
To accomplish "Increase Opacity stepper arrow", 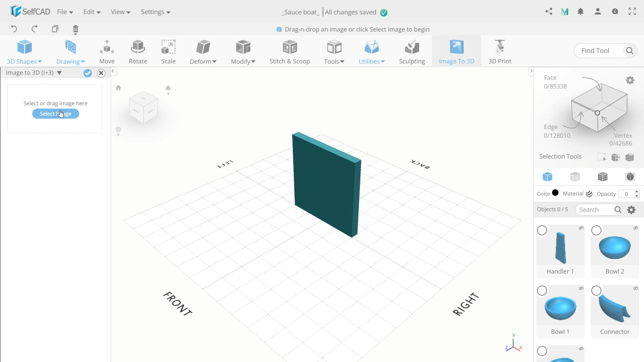I will 637,192.
